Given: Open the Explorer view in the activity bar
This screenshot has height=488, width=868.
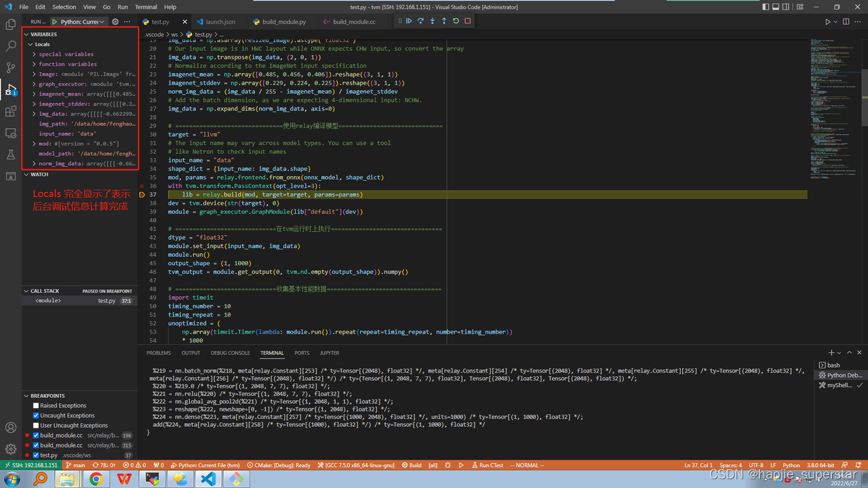Looking at the screenshot, I should [x=11, y=24].
